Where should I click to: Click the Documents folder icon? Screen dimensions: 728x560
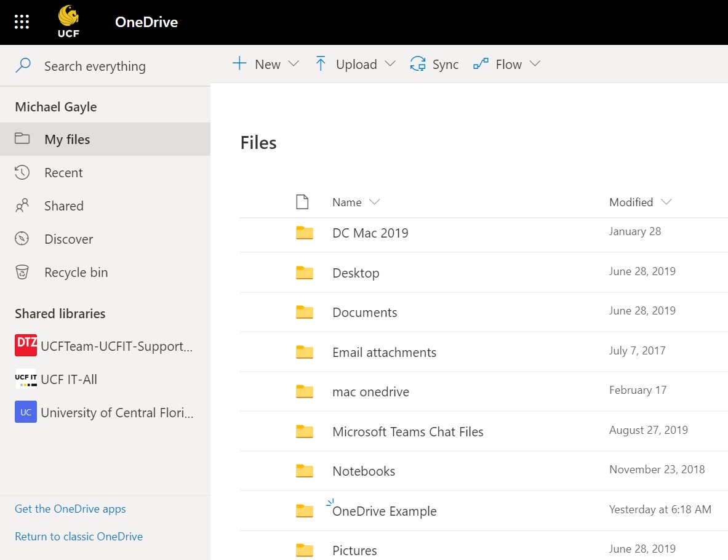pos(305,312)
